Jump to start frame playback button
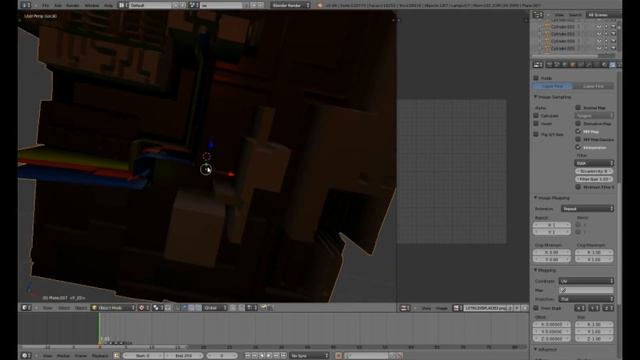Viewport: 640px width, 360px height. 248,356
